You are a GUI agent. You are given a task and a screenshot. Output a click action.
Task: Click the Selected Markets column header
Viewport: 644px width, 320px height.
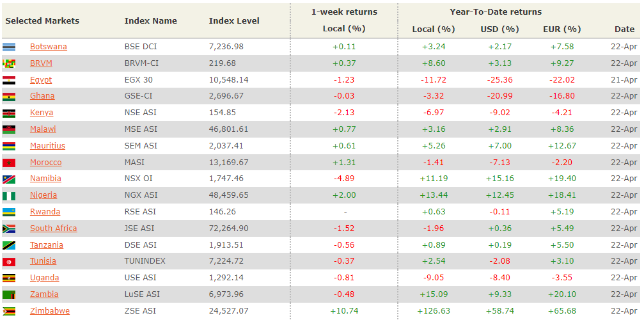pyautogui.click(x=42, y=21)
